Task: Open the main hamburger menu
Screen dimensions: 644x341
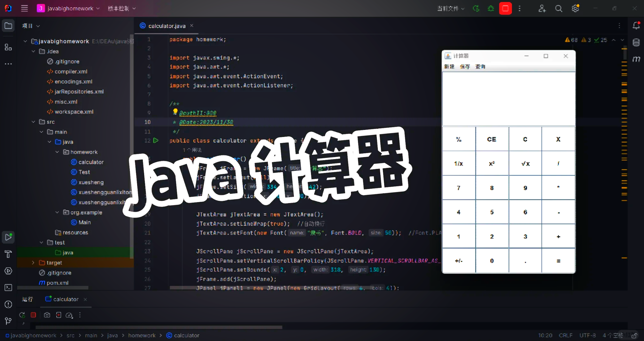Action: 24,8
